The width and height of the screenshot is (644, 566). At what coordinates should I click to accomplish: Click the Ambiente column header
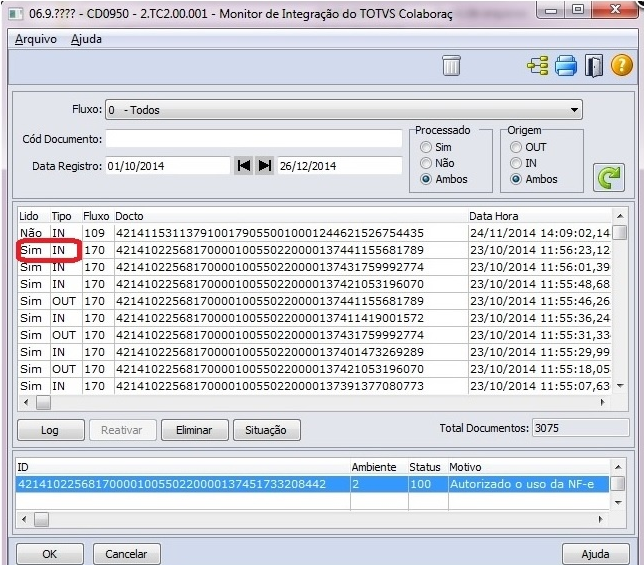click(x=379, y=467)
